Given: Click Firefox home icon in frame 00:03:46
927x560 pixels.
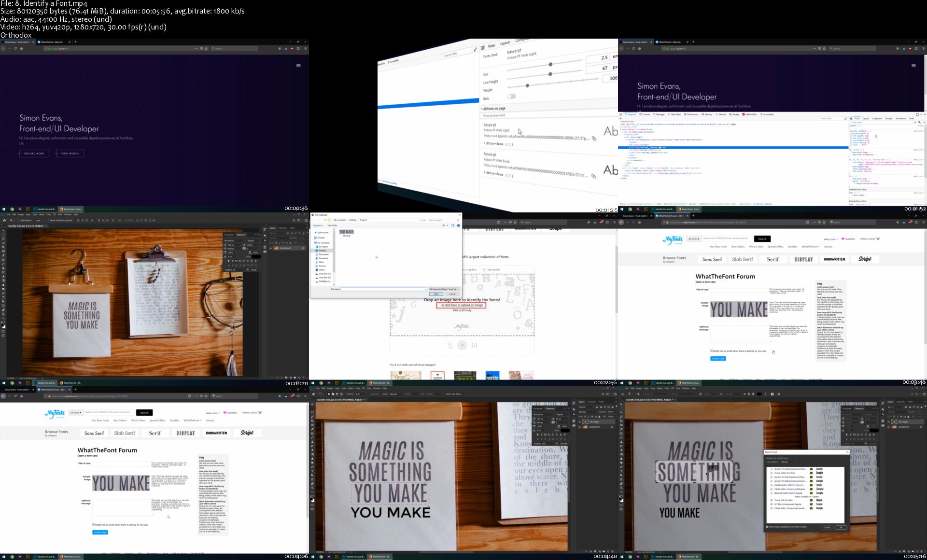Looking at the screenshot, I should pos(639,222).
